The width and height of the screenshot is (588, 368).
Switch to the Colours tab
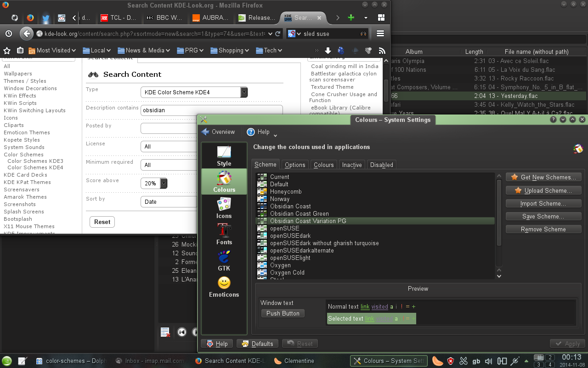[x=324, y=165]
